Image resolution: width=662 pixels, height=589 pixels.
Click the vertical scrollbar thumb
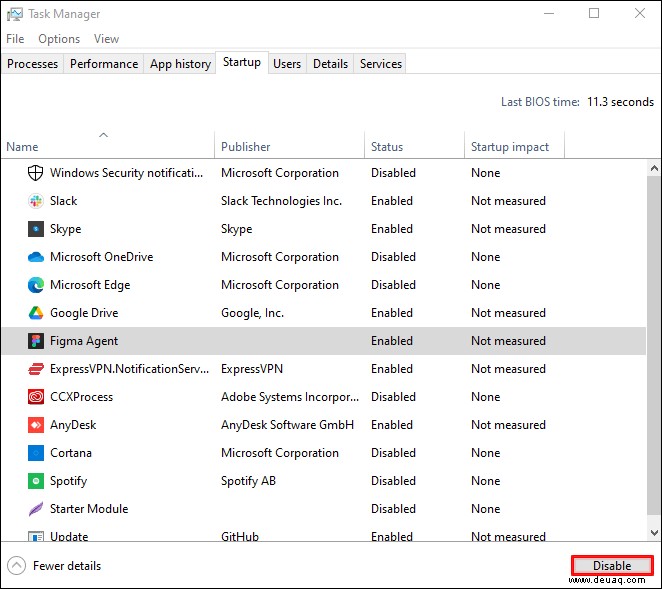pos(654,345)
